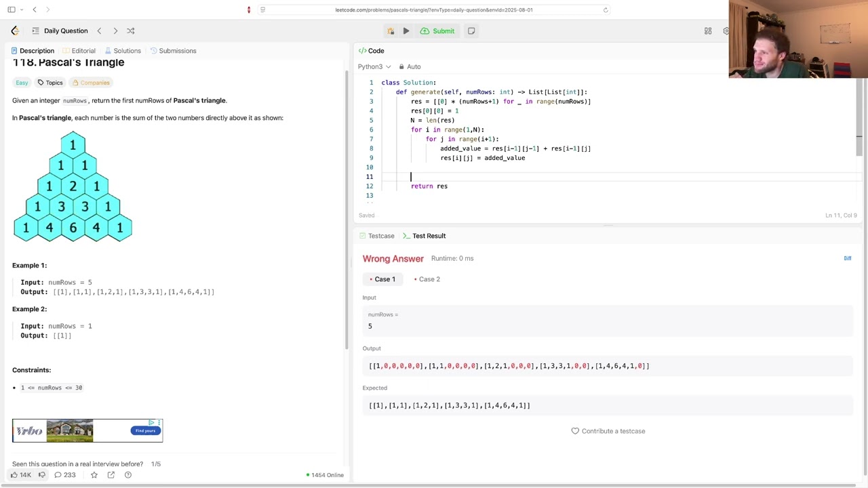Screen dimensions: 868x488
Task: Select Case 2 result
Action: point(427,279)
